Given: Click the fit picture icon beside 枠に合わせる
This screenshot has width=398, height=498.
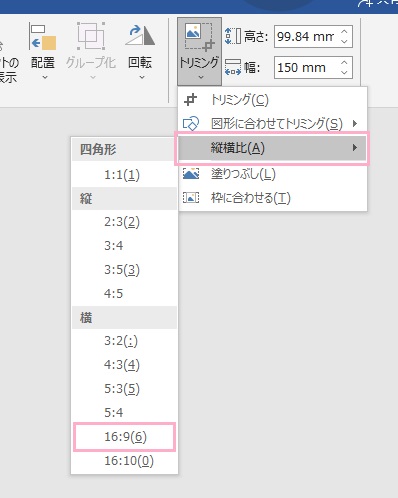Looking at the screenshot, I should [x=191, y=198].
